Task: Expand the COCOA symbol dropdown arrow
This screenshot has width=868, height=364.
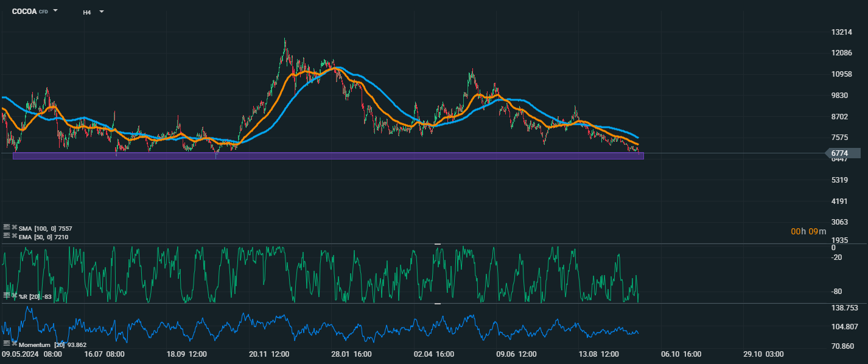Action: pyautogui.click(x=55, y=11)
